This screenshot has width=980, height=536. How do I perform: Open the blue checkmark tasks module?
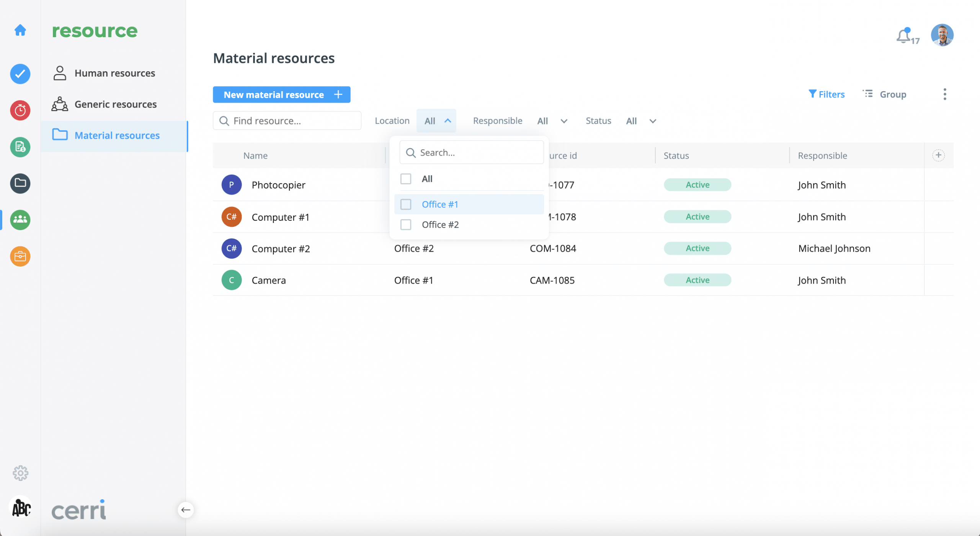pos(20,74)
